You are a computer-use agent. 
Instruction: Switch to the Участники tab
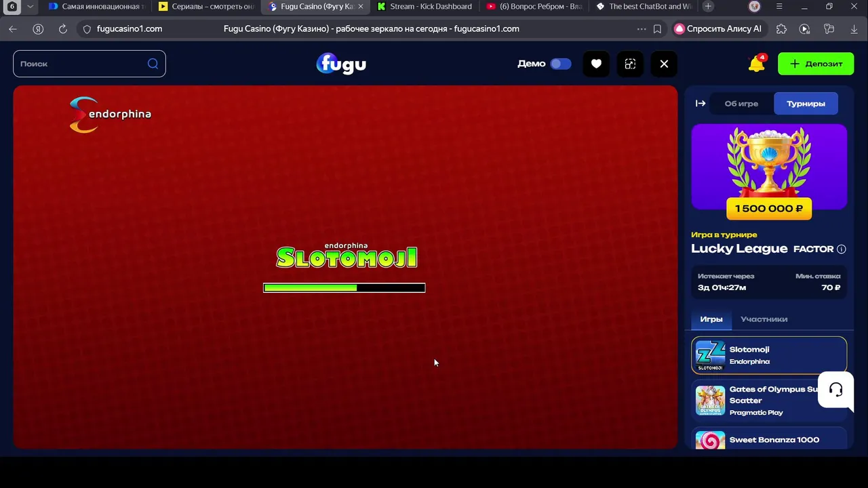click(764, 319)
